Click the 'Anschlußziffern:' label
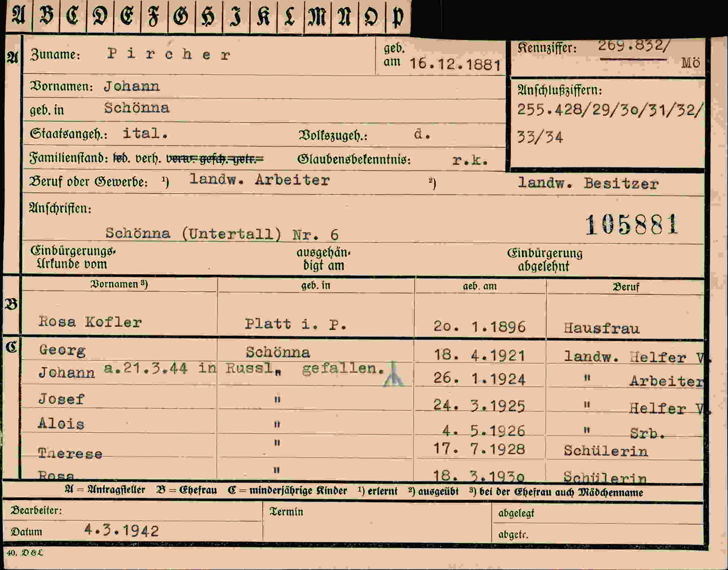Image resolution: width=728 pixels, height=570 pixels. [560, 90]
